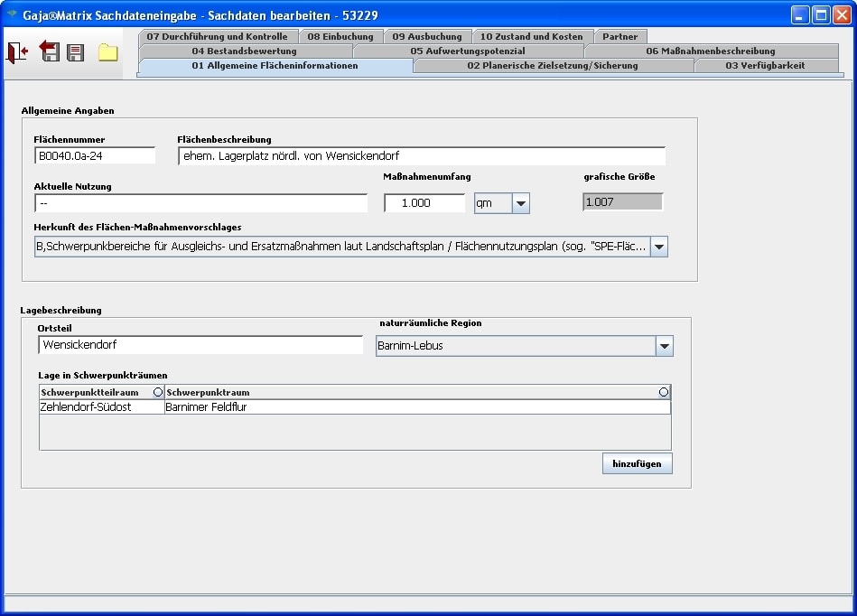Open naturräumliche Region dropdown

pyautogui.click(x=664, y=346)
